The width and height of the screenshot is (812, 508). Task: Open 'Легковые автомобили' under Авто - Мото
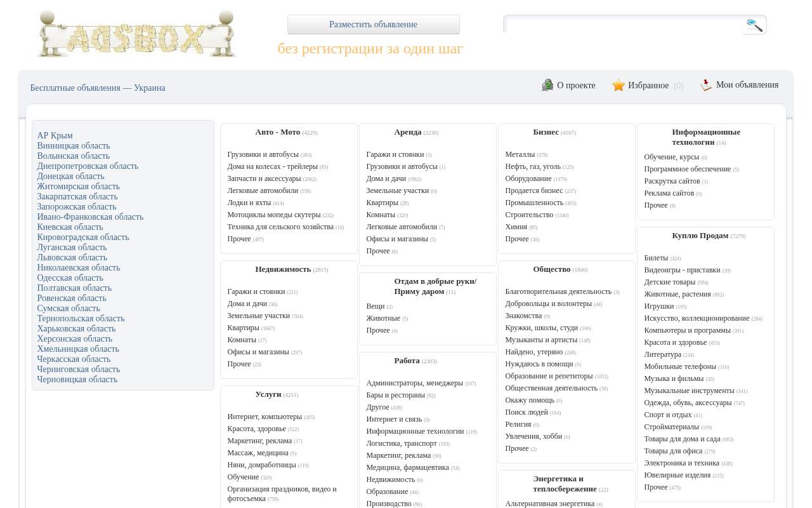point(263,190)
